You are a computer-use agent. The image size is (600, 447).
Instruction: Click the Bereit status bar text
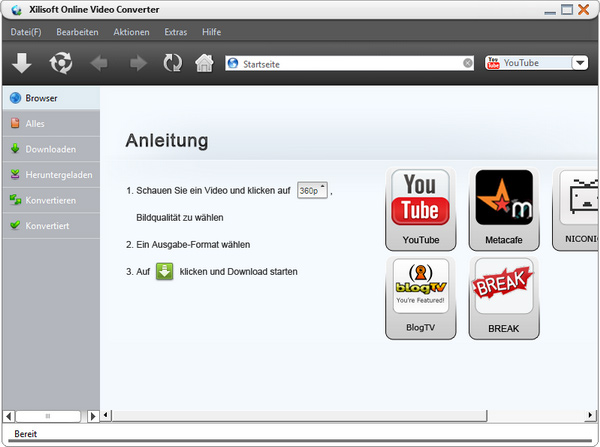click(x=26, y=434)
